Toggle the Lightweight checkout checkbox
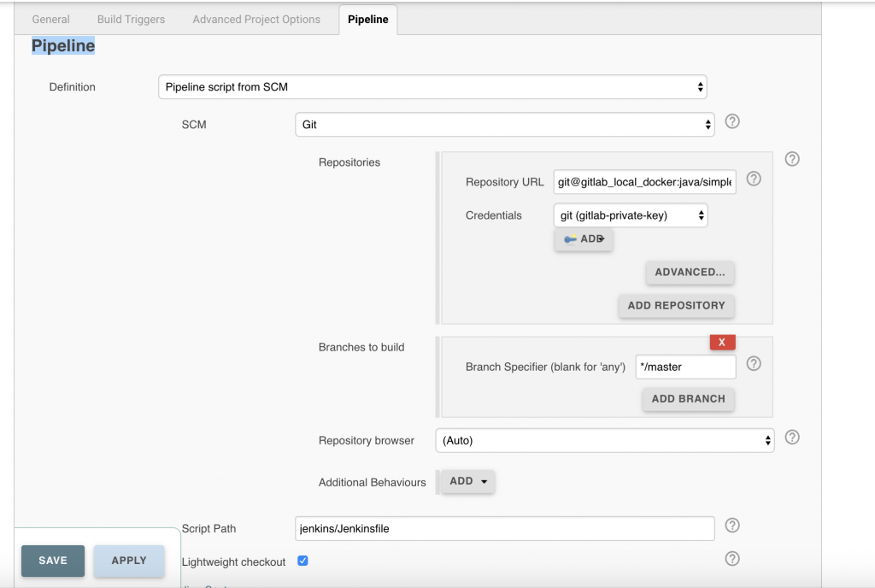 [302, 561]
